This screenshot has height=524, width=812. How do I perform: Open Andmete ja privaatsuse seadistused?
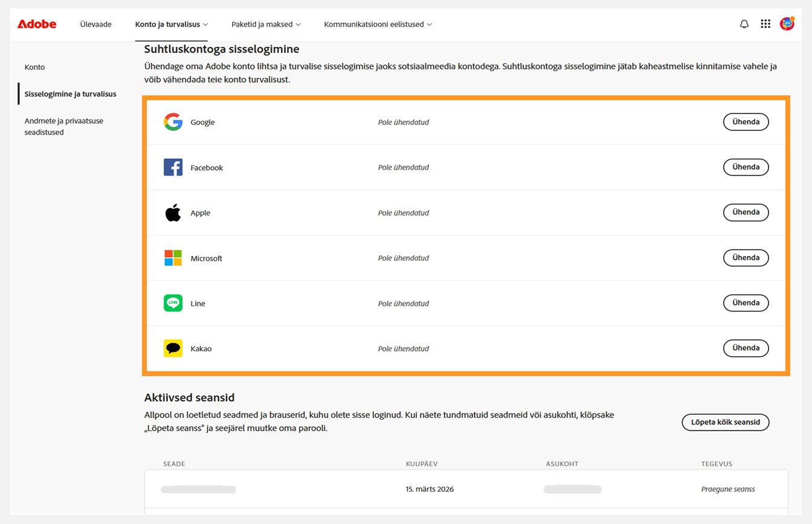[x=63, y=126]
